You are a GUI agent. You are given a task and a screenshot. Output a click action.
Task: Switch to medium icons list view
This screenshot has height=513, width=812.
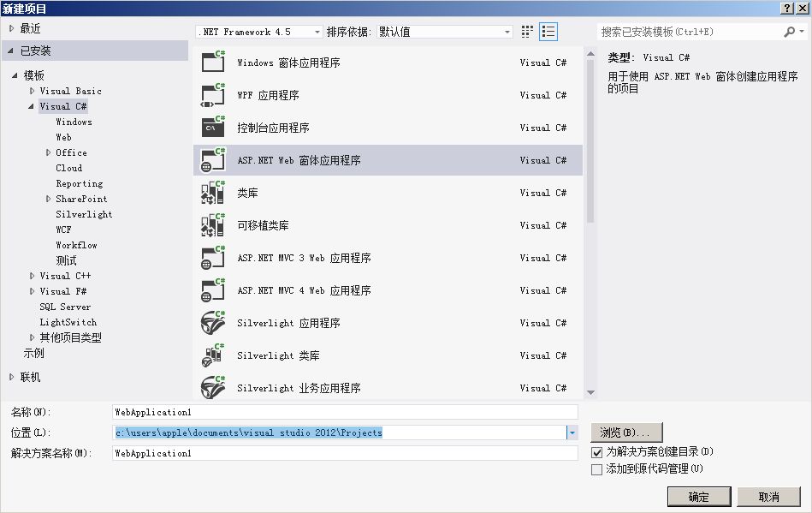coord(548,32)
